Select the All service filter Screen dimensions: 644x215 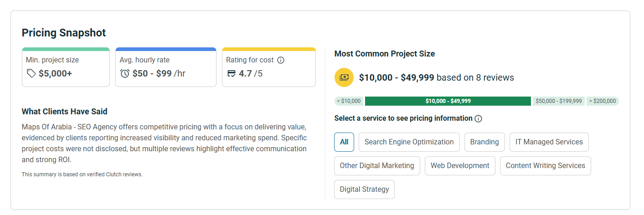coord(344,142)
